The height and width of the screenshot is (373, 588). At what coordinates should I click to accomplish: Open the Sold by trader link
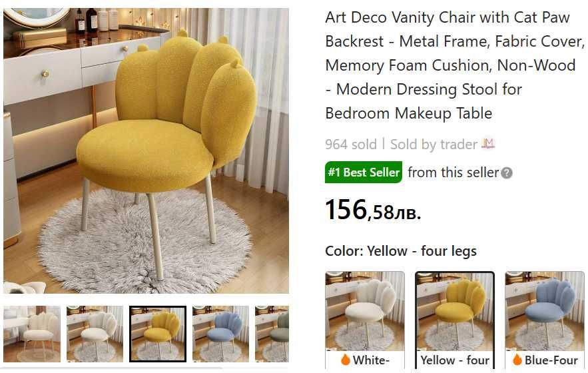click(x=434, y=144)
